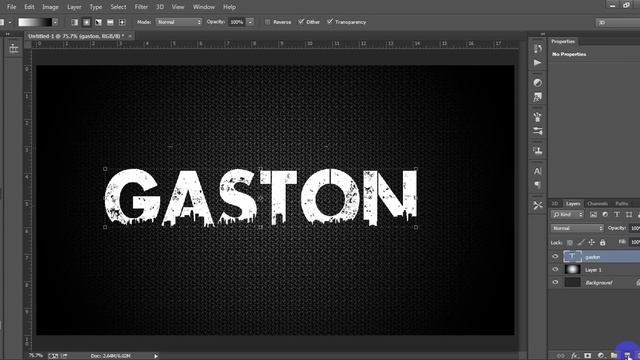640x360 pixels.
Task: Hide the gaston text layer
Action: coord(555,257)
